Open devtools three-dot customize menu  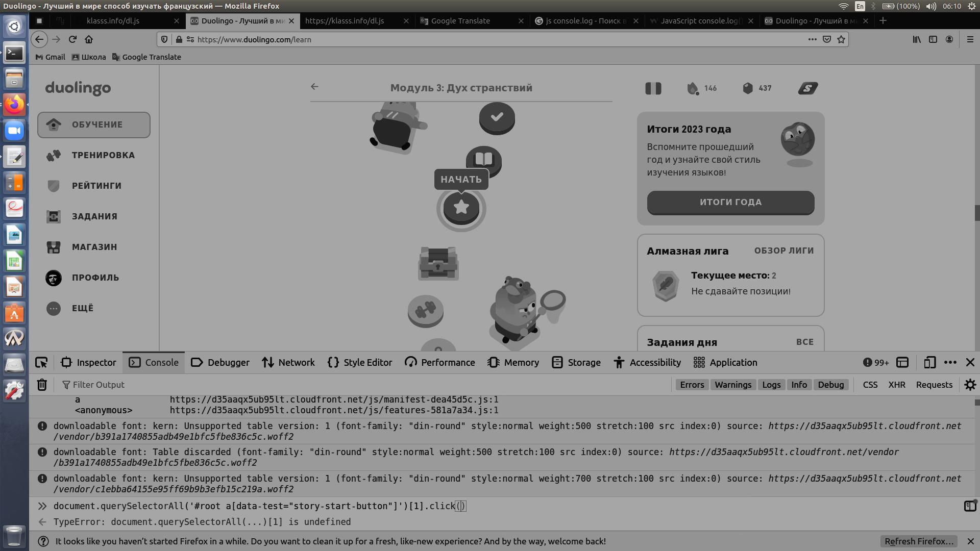(x=950, y=363)
